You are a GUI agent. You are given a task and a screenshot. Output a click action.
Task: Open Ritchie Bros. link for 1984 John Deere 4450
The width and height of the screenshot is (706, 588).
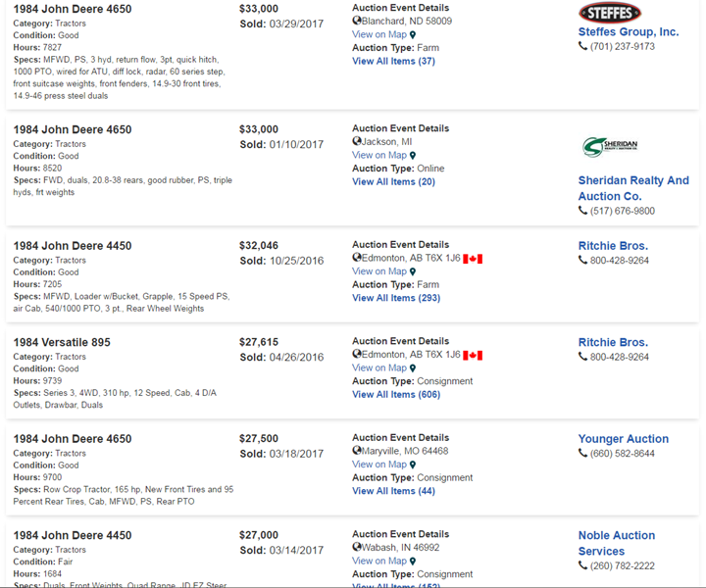[x=613, y=246]
